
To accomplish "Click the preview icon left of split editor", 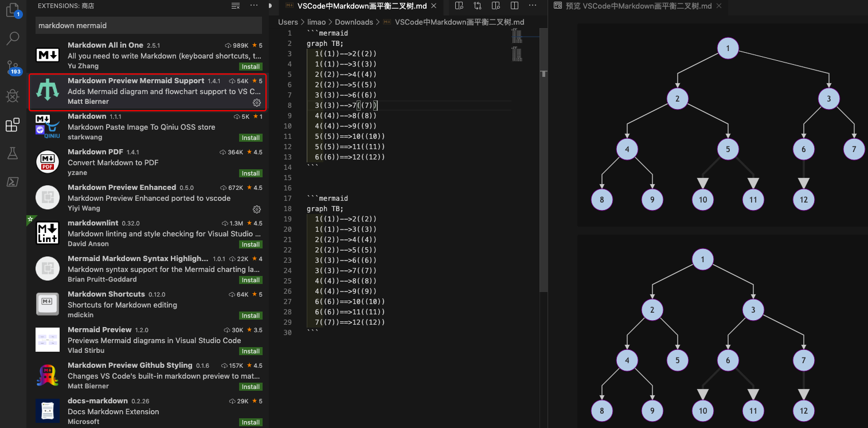I will tap(496, 6).
